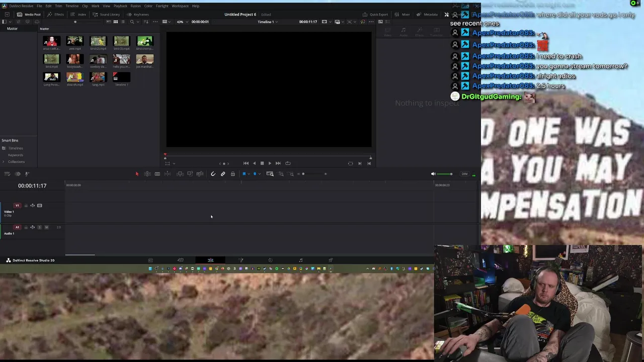This screenshot has width=644, height=362.
Task: Click the Insert clip tool
Action: point(180,174)
